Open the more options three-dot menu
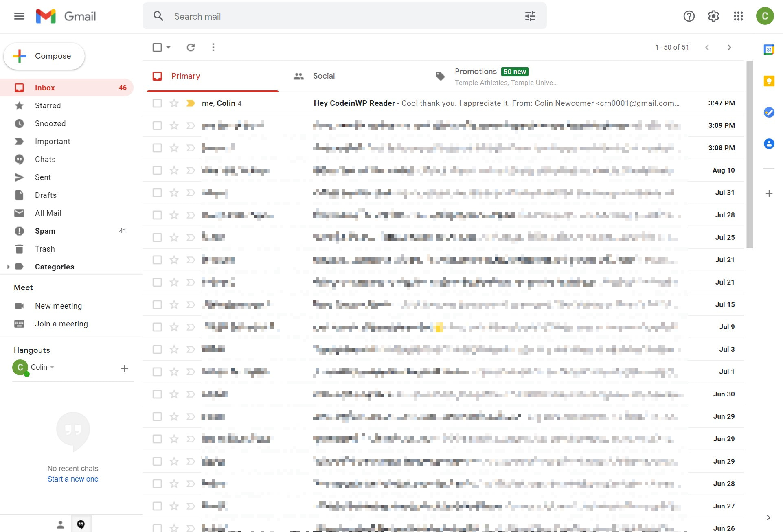The width and height of the screenshot is (783, 532). pos(213,47)
